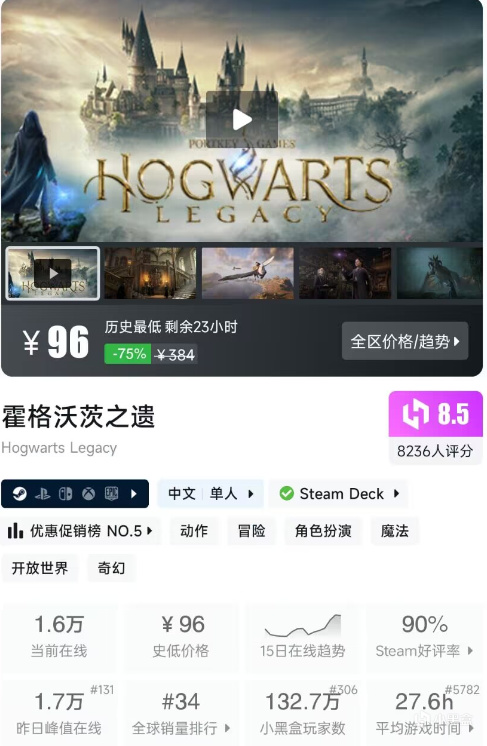Expand Steam Deck compatibility info
The width and height of the screenshot is (487, 746).
(x=339, y=494)
